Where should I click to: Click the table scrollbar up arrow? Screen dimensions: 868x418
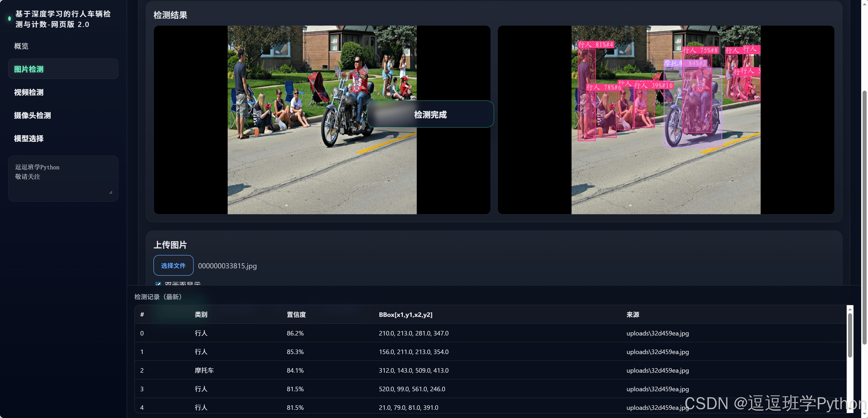point(850,309)
